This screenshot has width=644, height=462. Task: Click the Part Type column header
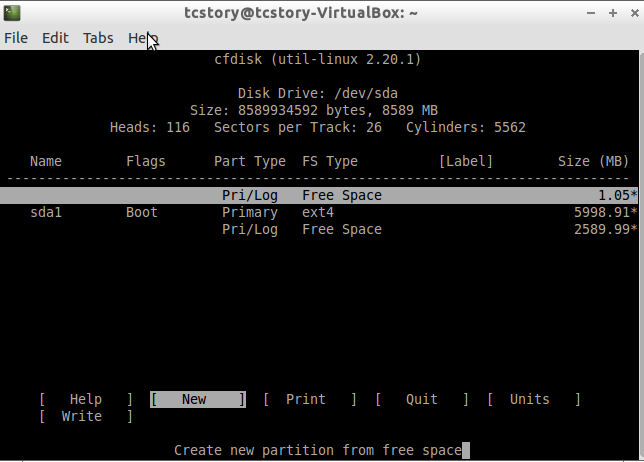[250, 161]
